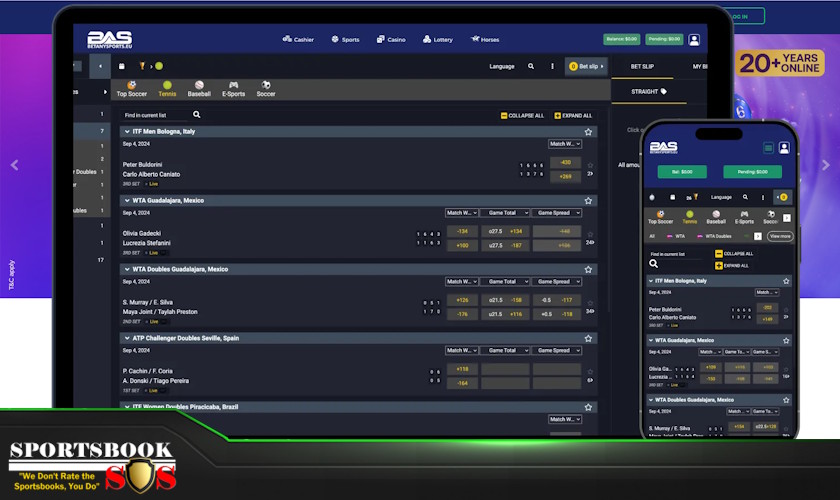Image resolution: width=840 pixels, height=500 pixels.
Task: Open the Game Total dropdown under WTA Guadalajara
Action: [x=505, y=213]
